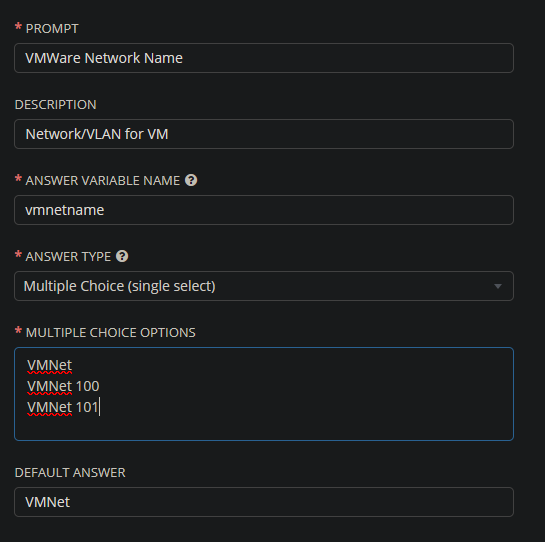Open help for Answer Variable Name
This screenshot has height=542, width=545.
[x=191, y=180]
